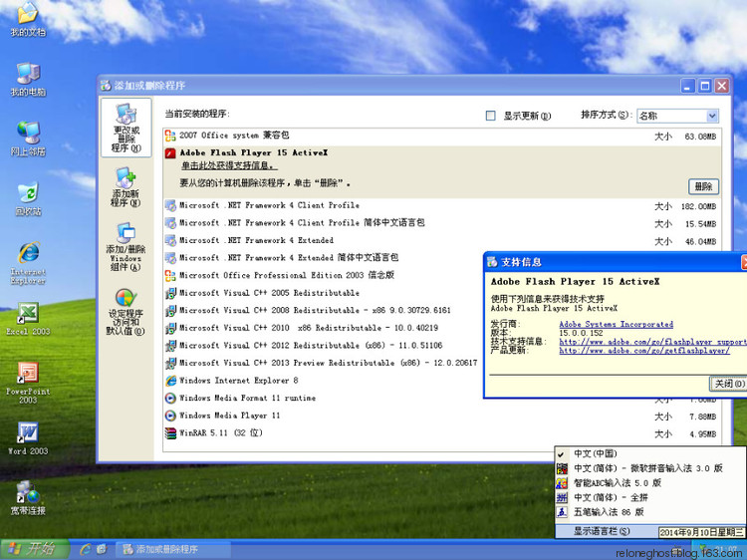
Task: Choose 五笔输入法 86 版 entry
Action: 650,512
